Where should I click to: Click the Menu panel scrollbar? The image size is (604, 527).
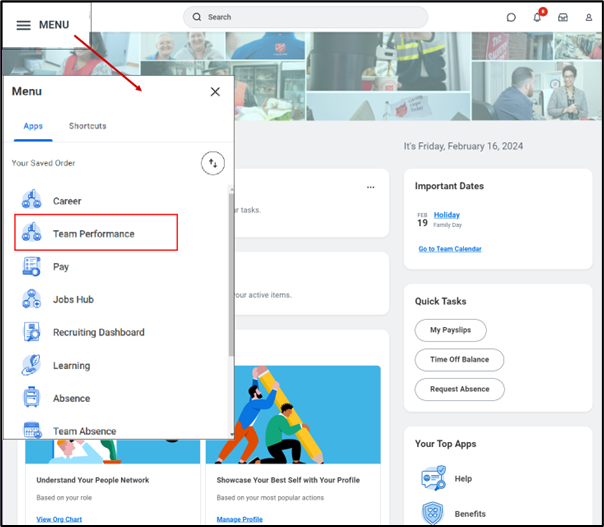coord(231,270)
